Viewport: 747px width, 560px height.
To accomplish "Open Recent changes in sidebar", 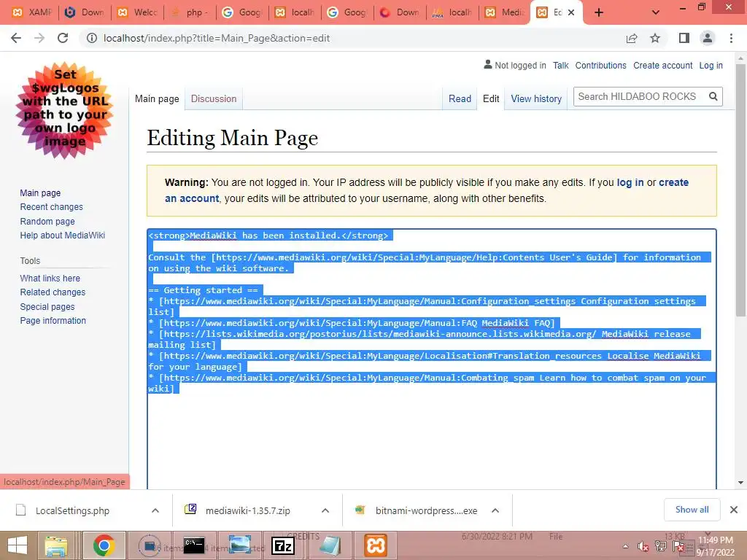I will [52, 207].
